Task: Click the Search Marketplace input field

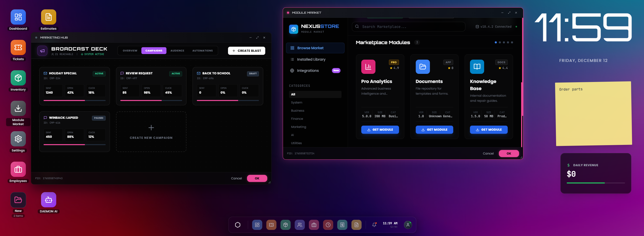Action: click(x=408, y=27)
